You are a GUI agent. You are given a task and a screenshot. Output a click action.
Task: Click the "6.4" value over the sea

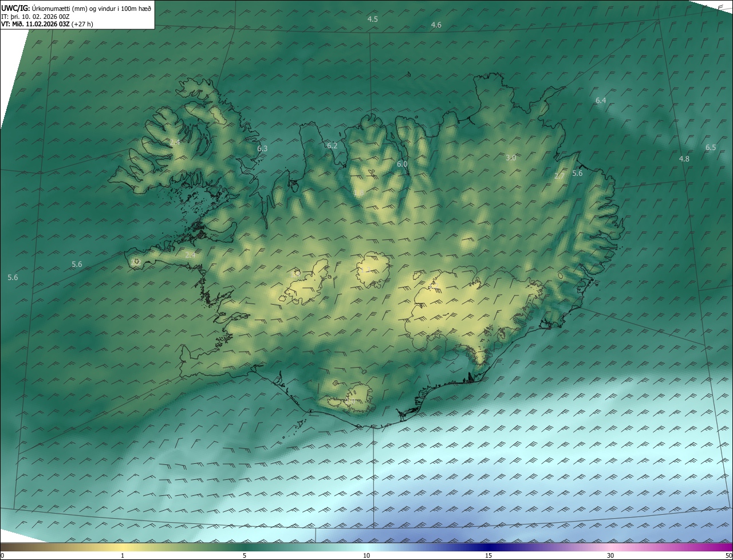600,101
